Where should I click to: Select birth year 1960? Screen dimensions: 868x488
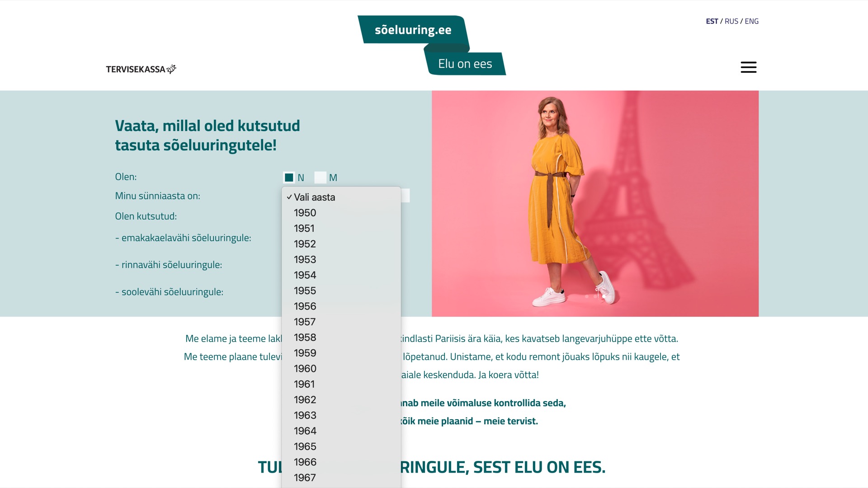pyautogui.click(x=341, y=369)
